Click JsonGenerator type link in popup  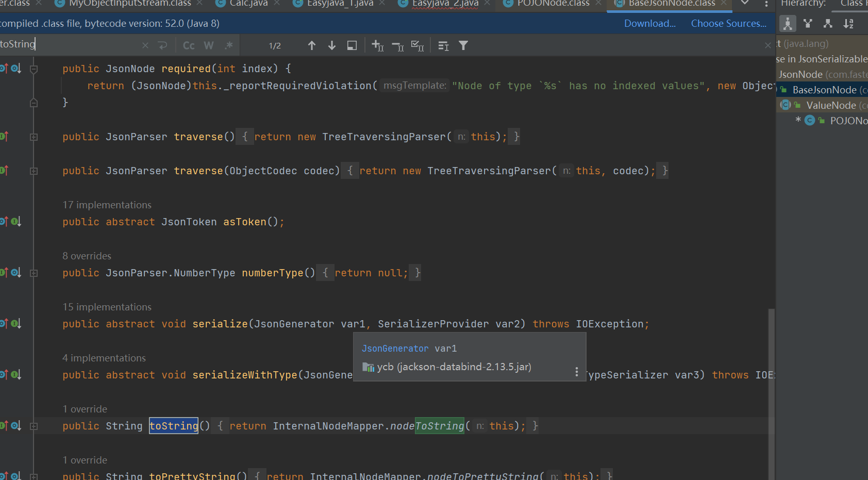pos(395,349)
